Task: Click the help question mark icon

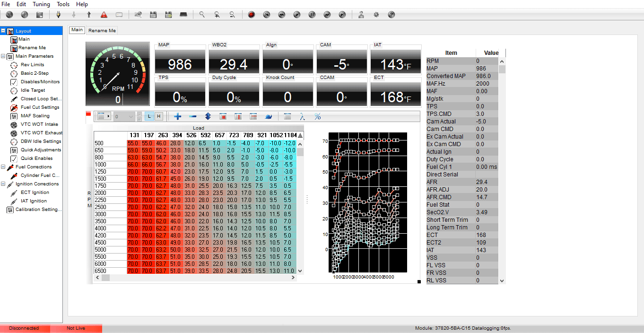Action: 391,15
